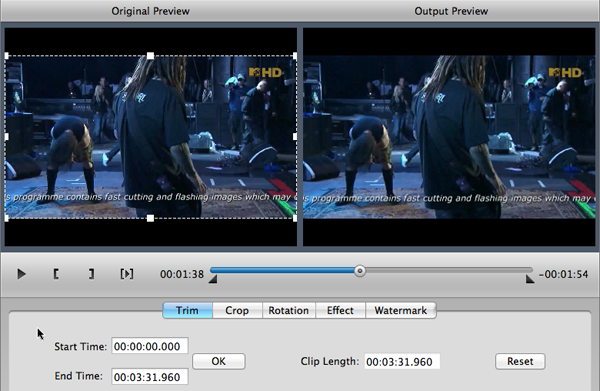The height and width of the screenshot is (391, 600).
Task: Click the bottom-center crop handle
Action: pyautogui.click(x=150, y=218)
